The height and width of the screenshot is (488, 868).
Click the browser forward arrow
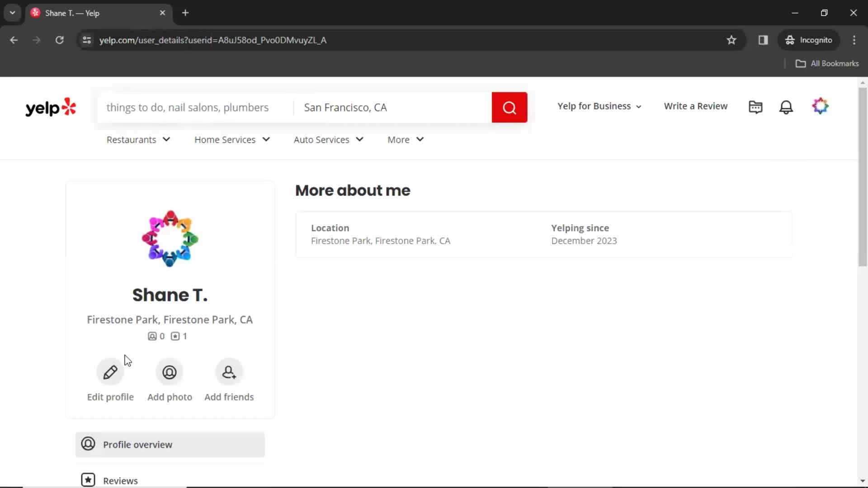37,40
